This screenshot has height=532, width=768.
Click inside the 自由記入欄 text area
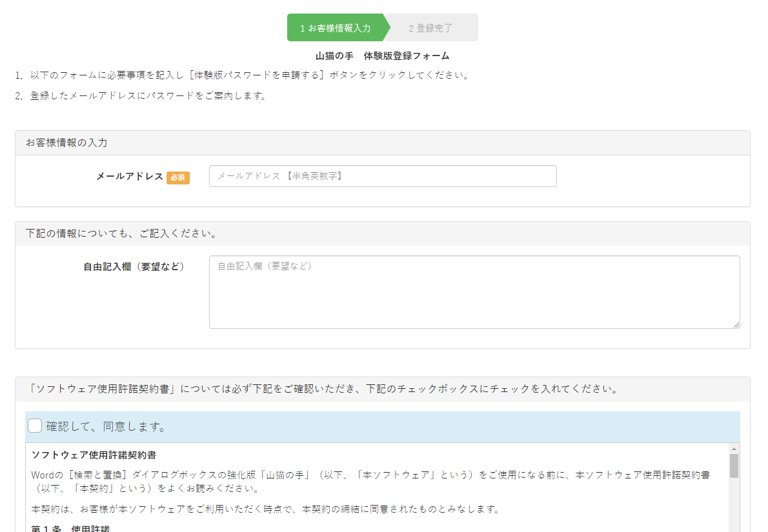[474, 292]
